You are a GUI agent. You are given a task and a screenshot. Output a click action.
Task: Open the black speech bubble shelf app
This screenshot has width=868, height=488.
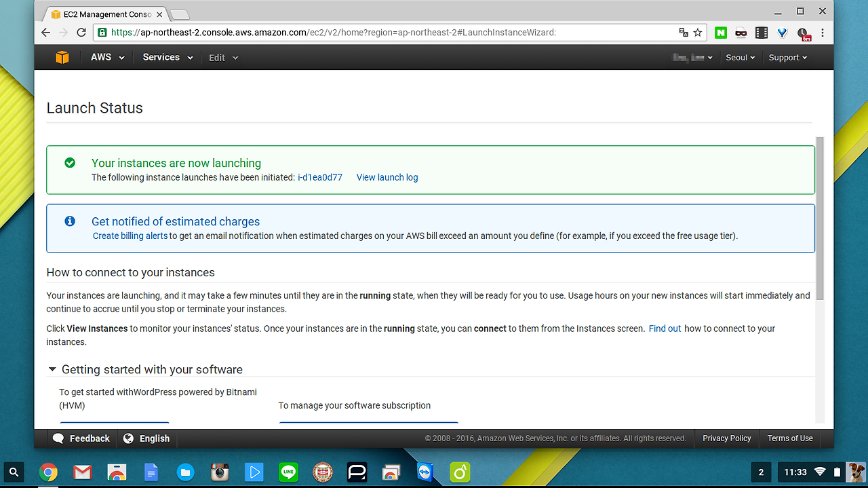pos(357,472)
